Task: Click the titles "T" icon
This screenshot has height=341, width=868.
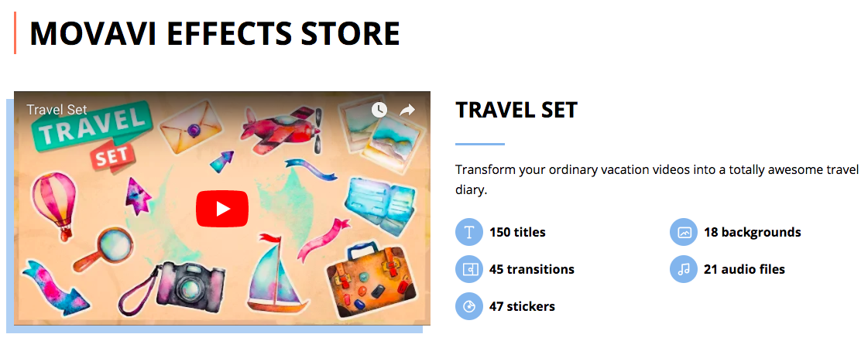Action: (x=468, y=232)
